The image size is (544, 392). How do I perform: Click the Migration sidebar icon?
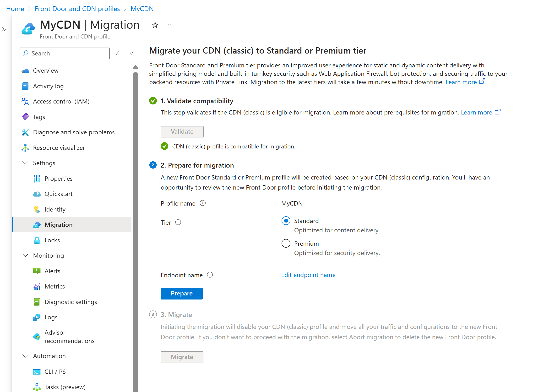point(38,224)
